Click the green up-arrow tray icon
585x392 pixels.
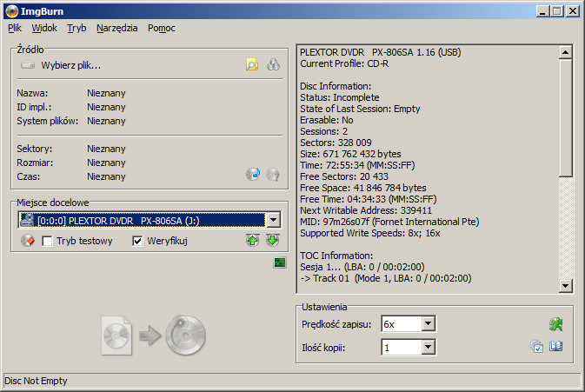(253, 241)
